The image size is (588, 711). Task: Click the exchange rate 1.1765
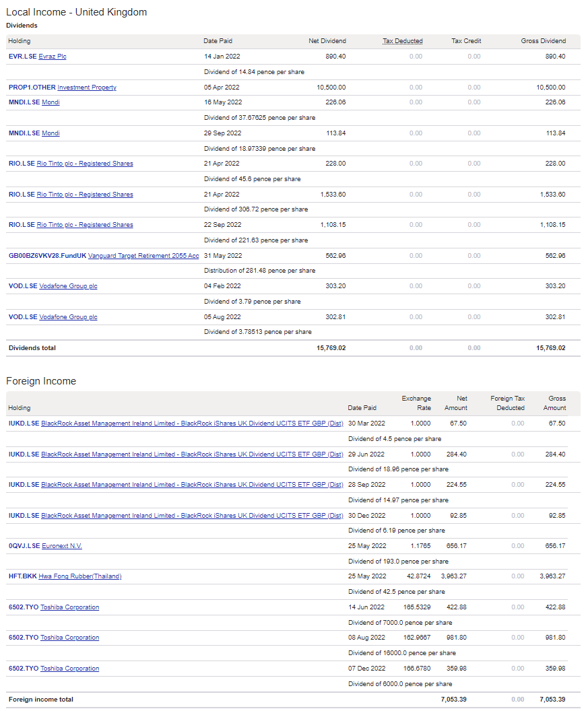[x=420, y=545]
